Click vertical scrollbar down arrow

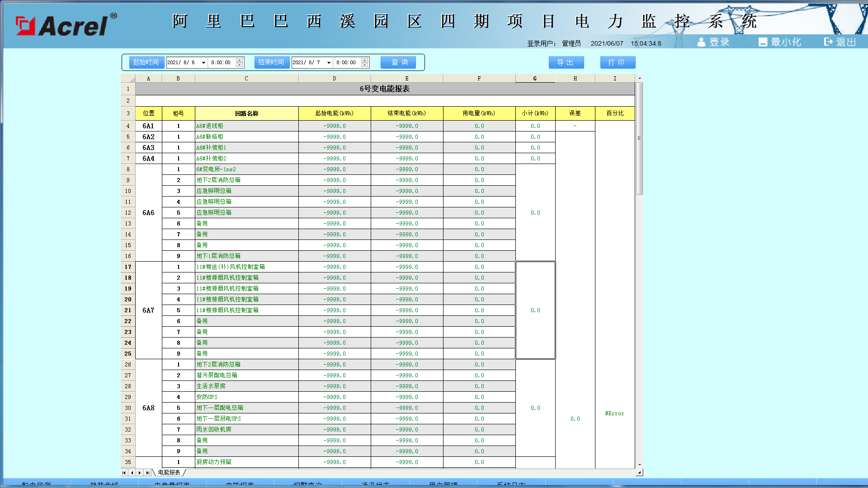639,465
